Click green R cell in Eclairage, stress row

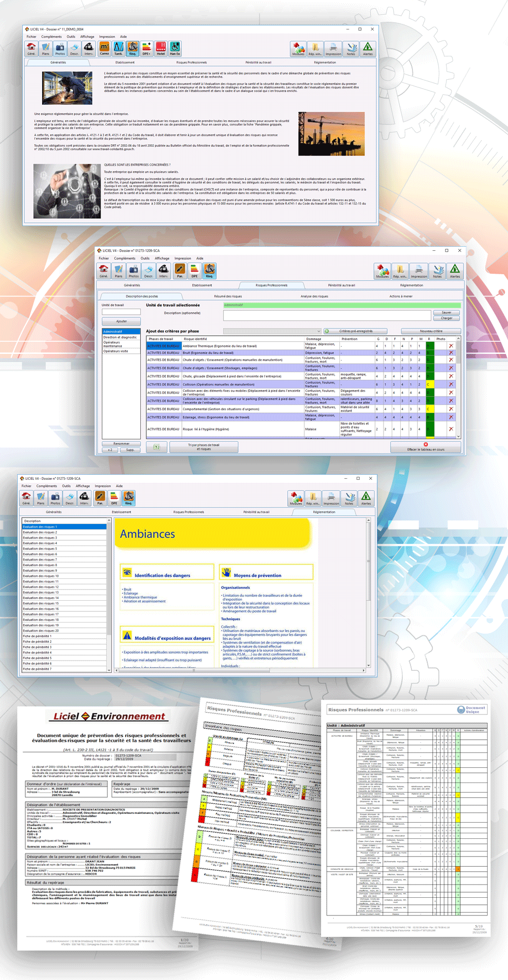pyautogui.click(x=430, y=417)
